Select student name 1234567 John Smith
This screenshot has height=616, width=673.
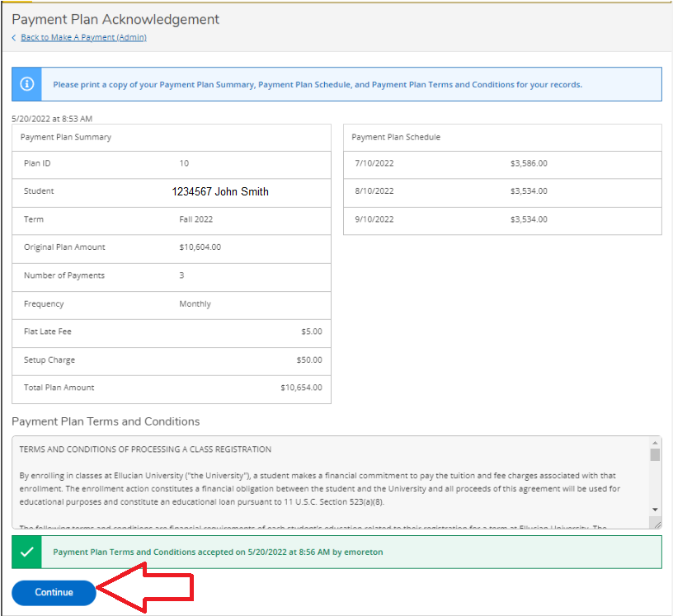(220, 191)
